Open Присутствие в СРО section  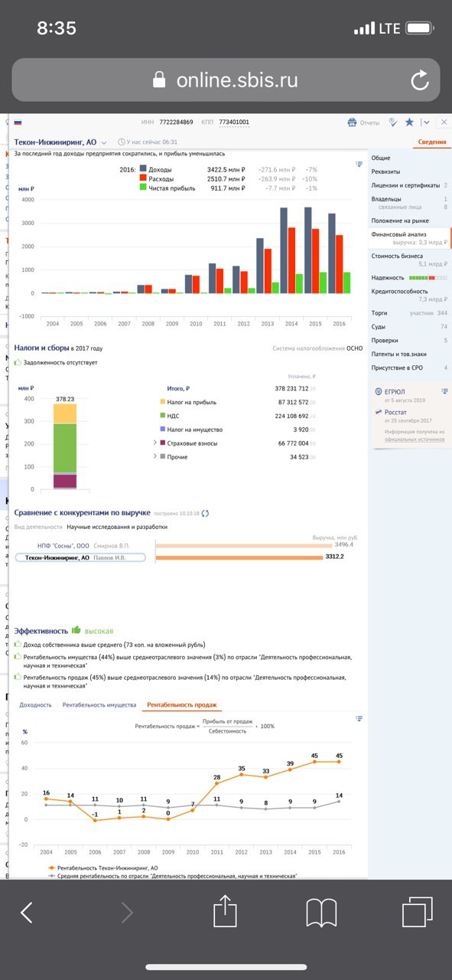coord(398,367)
